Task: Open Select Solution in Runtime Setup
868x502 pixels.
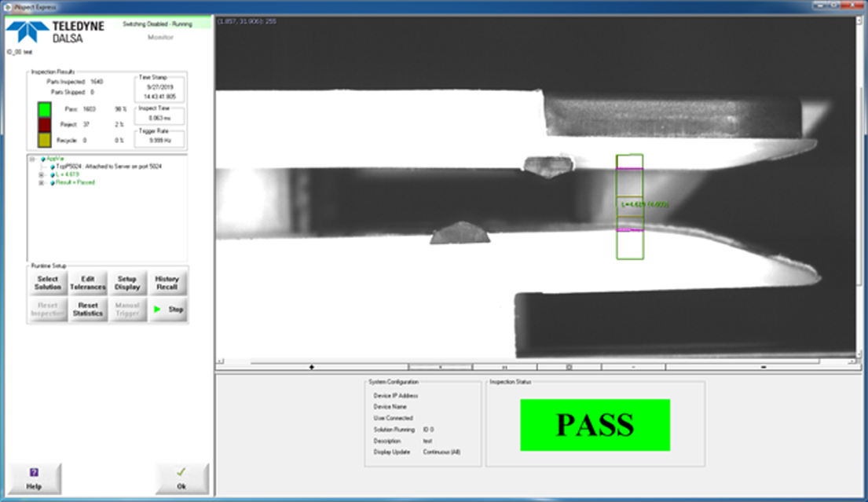Action: tap(47, 283)
